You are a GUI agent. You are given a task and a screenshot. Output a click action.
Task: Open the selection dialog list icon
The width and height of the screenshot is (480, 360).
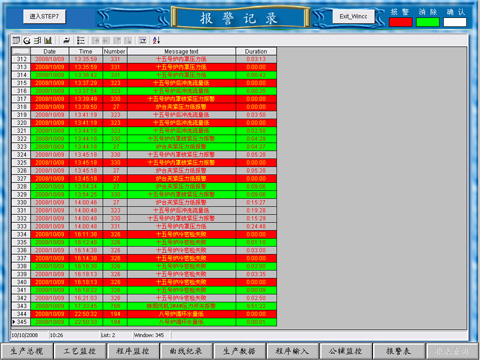point(80,40)
